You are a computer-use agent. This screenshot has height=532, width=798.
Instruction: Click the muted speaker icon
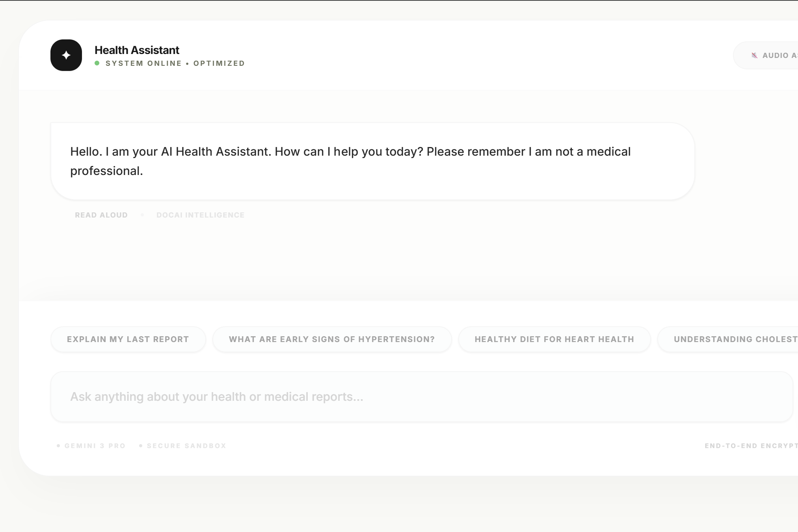click(754, 56)
